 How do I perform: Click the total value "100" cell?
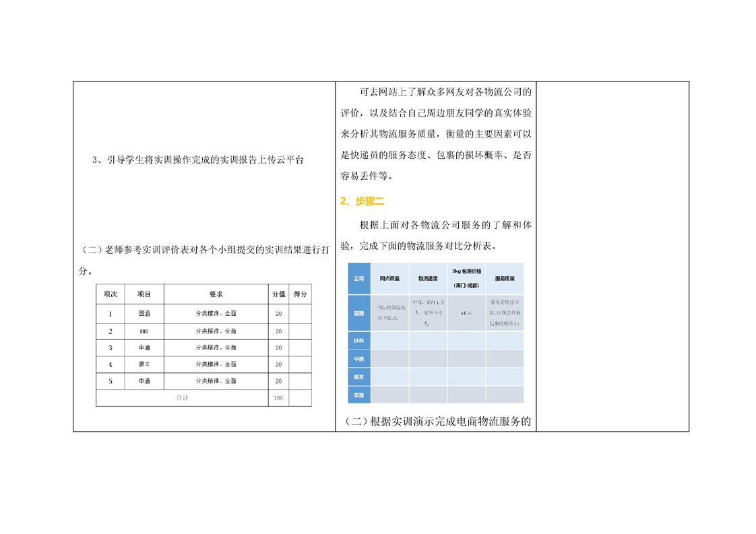(278, 398)
